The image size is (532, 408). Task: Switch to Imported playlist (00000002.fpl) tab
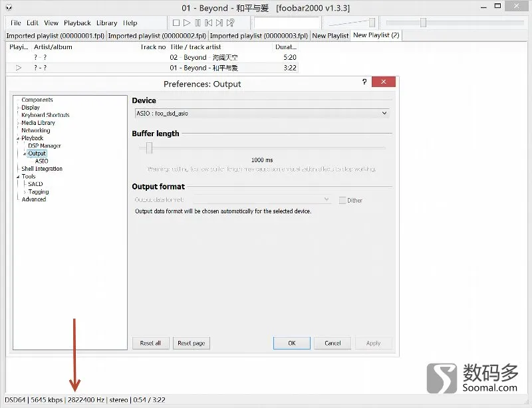(157, 36)
